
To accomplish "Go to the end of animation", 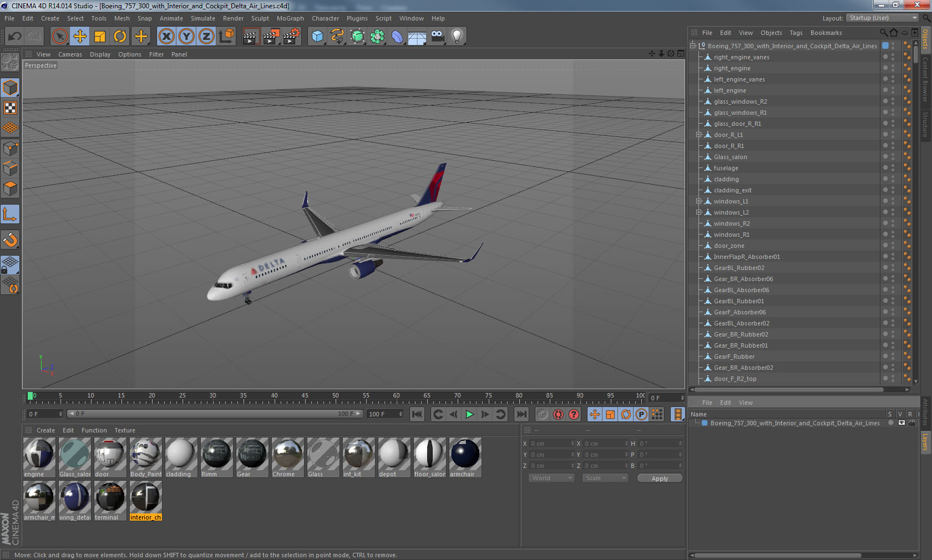I will tap(521, 414).
